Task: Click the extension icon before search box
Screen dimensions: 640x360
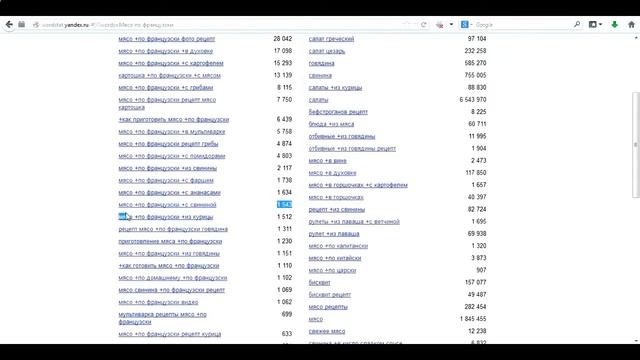Action: (x=440, y=24)
